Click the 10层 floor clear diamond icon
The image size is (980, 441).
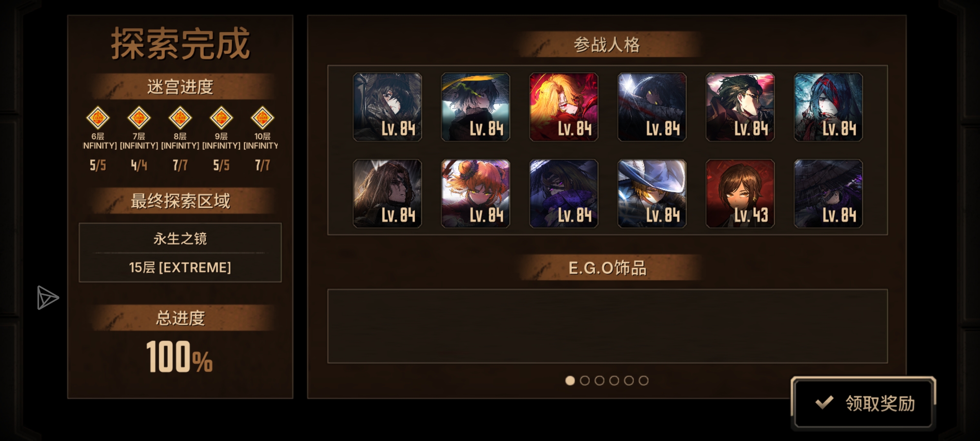pos(262,118)
